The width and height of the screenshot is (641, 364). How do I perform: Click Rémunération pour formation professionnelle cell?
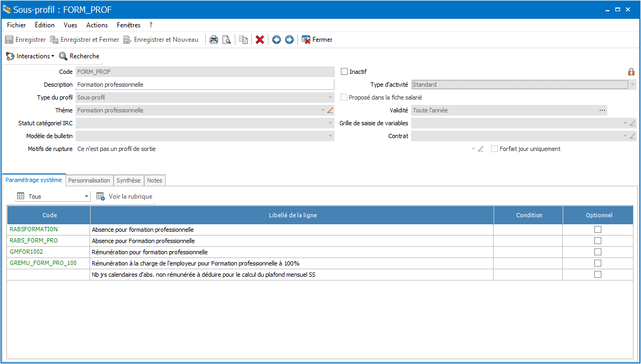pyautogui.click(x=292, y=252)
